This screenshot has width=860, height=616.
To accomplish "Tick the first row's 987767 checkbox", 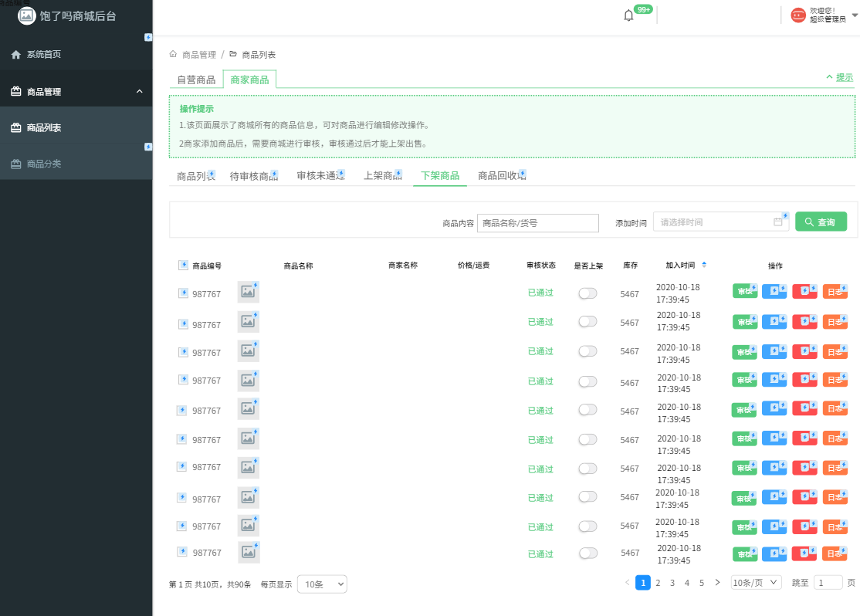I will tap(183, 293).
